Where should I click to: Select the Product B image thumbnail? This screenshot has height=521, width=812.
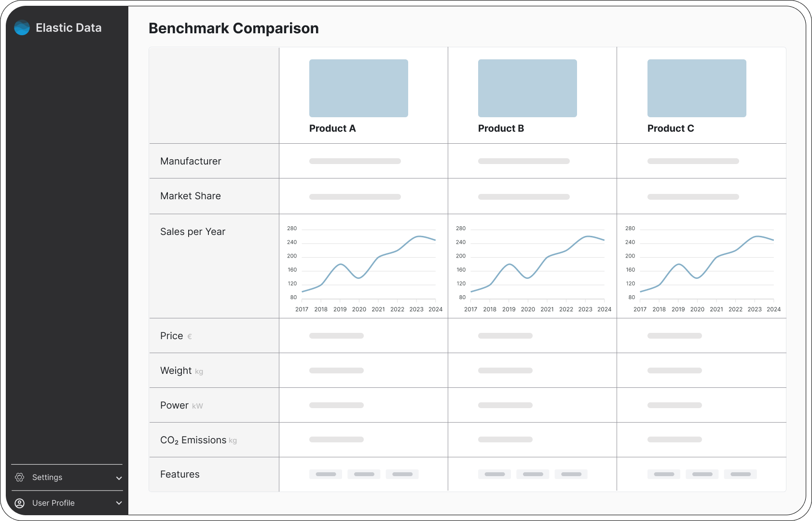click(x=527, y=88)
